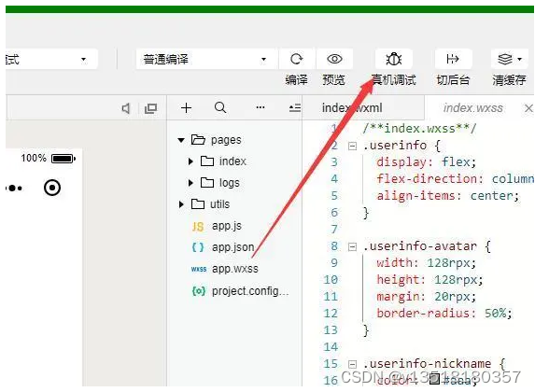Expand the index folder
This screenshot has width=535, height=392.
[x=190, y=161]
